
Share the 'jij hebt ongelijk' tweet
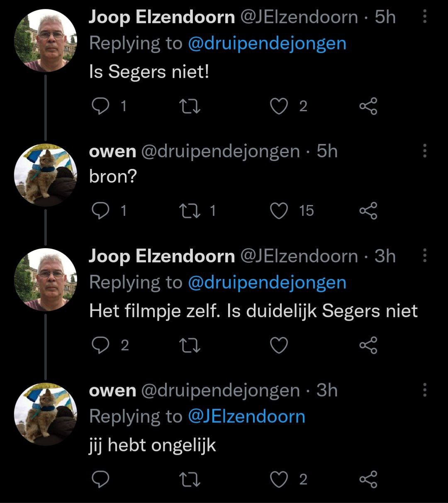[368, 480]
